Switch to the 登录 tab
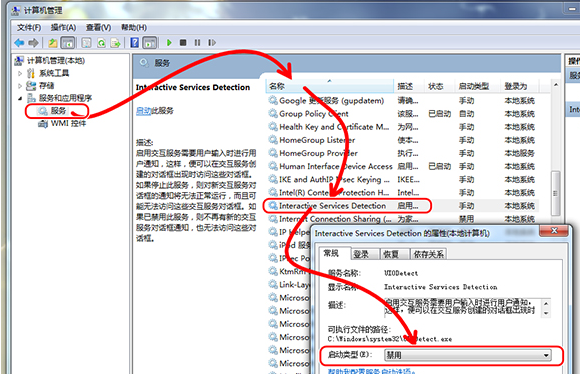 click(361, 254)
